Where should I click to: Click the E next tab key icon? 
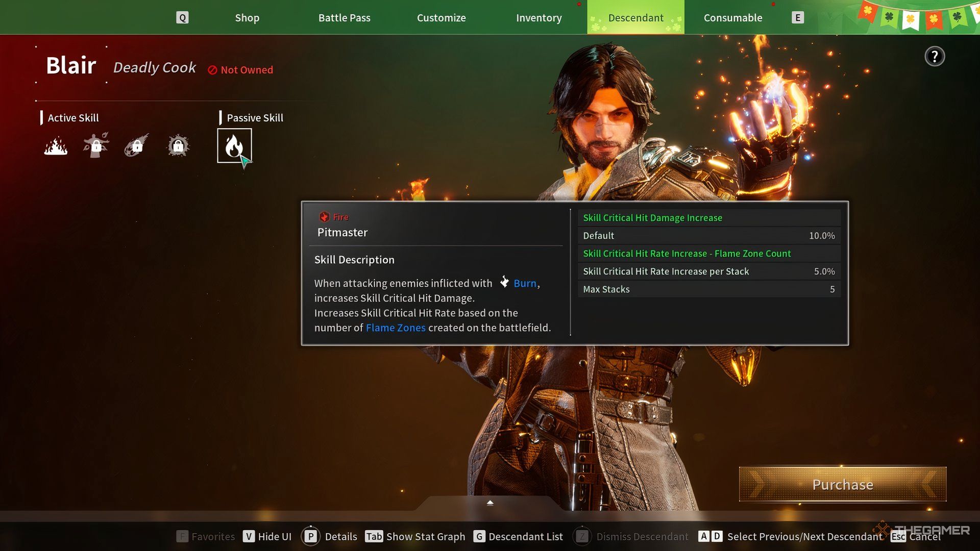tap(797, 18)
